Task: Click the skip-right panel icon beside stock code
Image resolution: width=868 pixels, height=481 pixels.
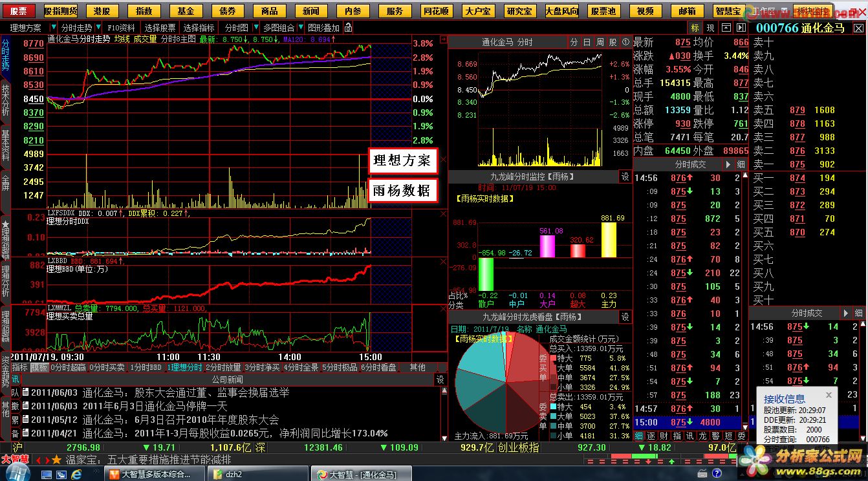Action: pos(741,28)
